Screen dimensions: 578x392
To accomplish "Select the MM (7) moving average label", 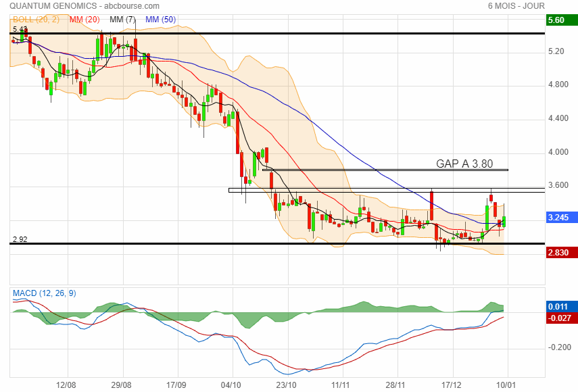I will 123,20.
